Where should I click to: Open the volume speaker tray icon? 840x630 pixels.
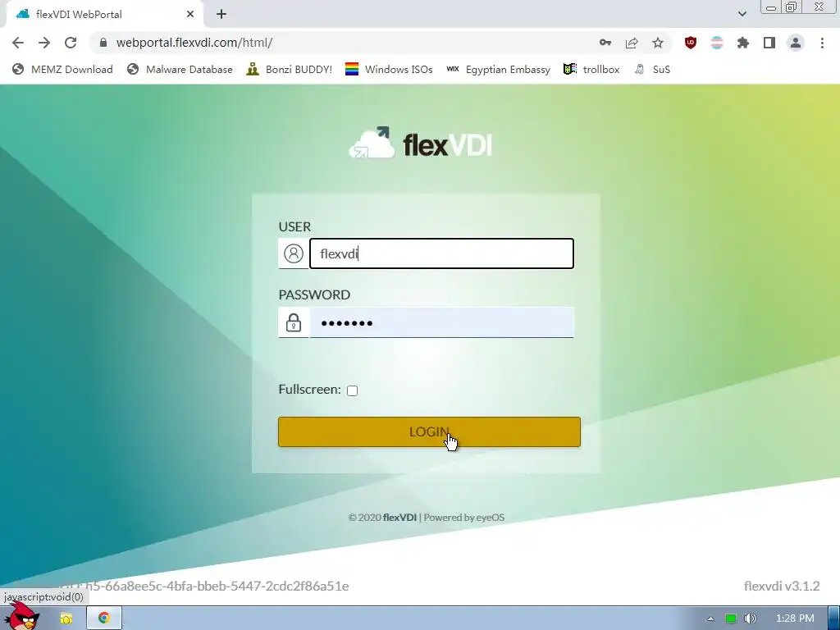click(x=751, y=619)
